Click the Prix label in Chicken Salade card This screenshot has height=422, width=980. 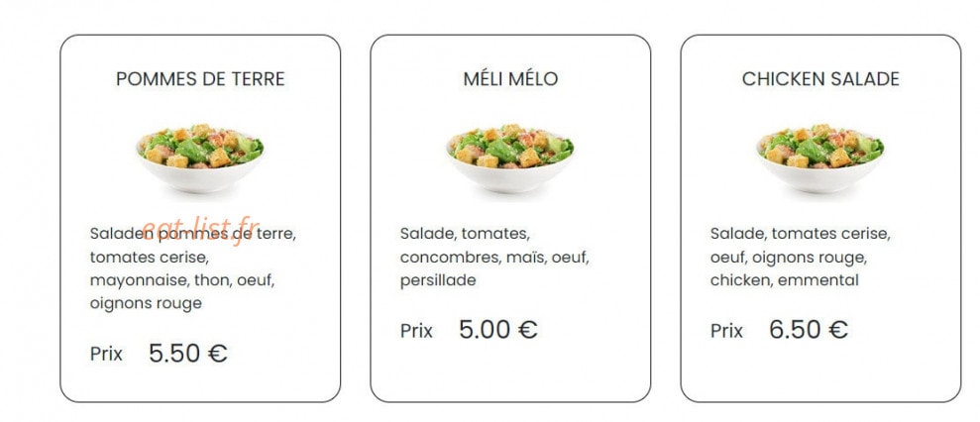[x=726, y=330]
